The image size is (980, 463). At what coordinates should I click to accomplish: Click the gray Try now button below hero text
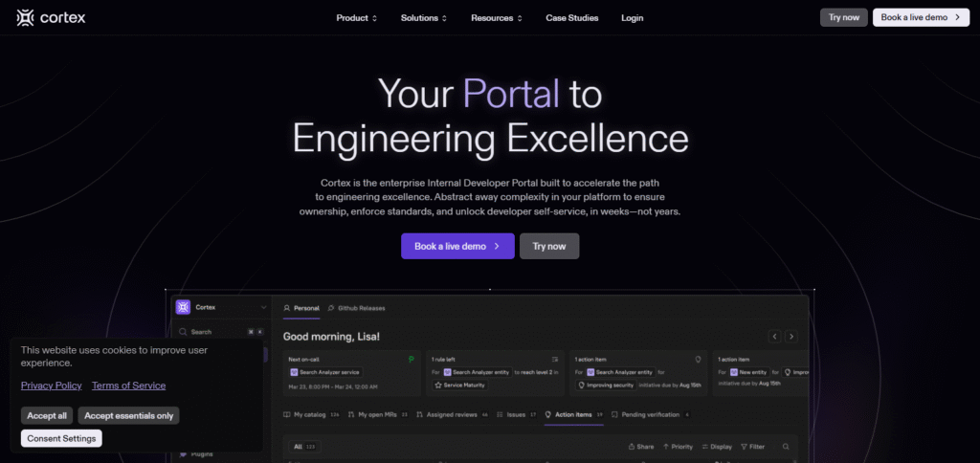(549, 246)
